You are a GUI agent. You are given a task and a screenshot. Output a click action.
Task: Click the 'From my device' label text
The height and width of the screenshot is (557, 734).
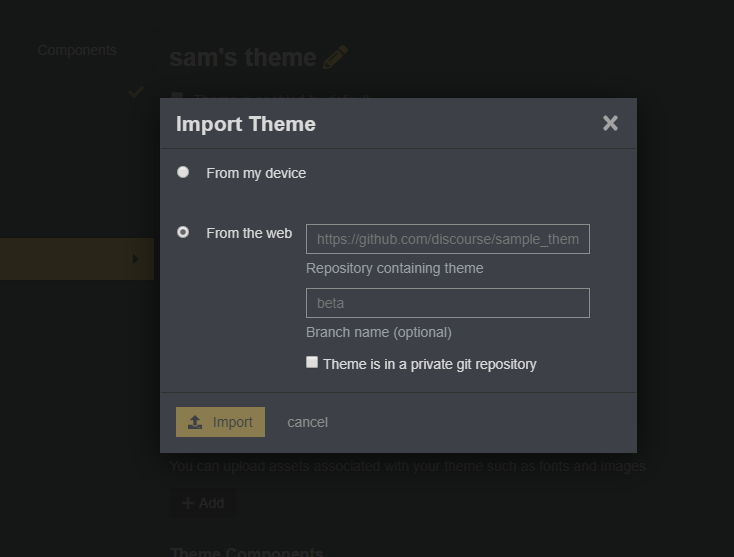tap(256, 173)
